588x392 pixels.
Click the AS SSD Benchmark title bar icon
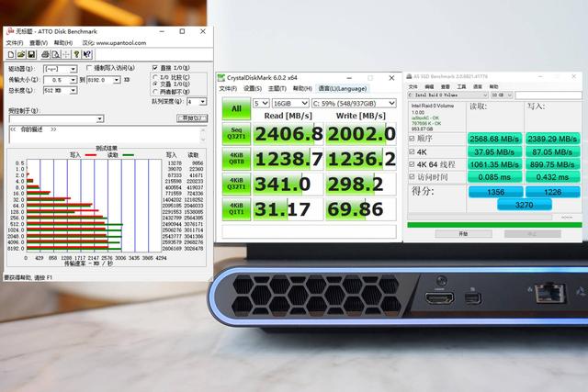click(409, 76)
